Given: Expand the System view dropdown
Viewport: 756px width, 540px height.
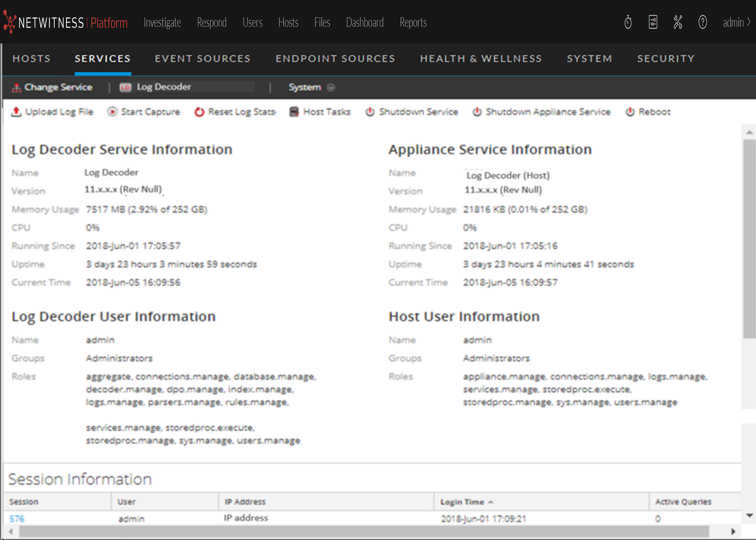Looking at the screenshot, I should [x=331, y=87].
